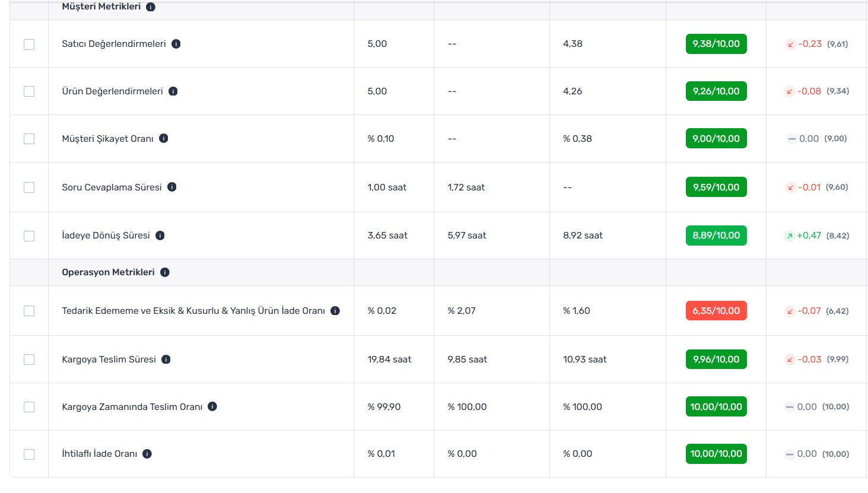
Task: Toggle the İadeye Dönüş Süresi checkbox
Action: [x=29, y=236]
